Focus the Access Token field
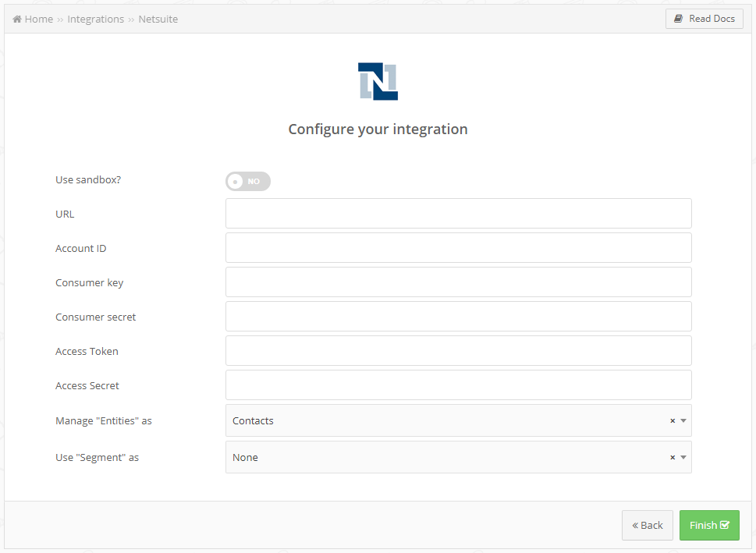This screenshot has height=553, width=756. pyautogui.click(x=459, y=350)
